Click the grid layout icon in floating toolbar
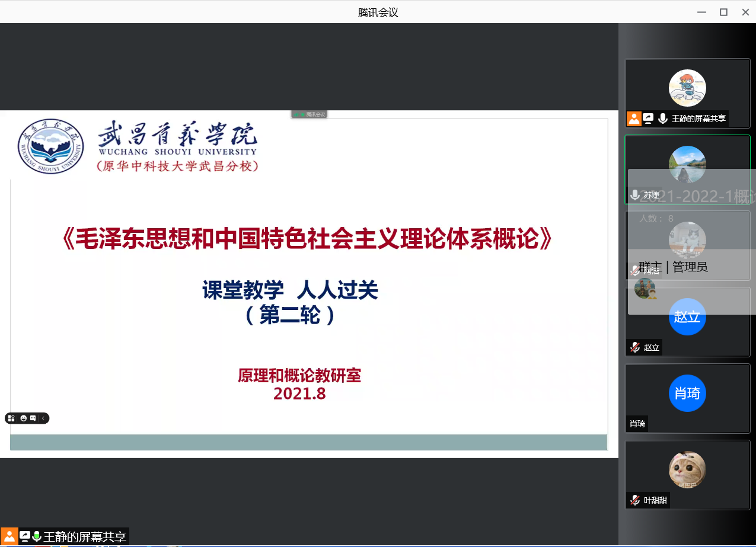The image size is (756, 547). pos(11,418)
